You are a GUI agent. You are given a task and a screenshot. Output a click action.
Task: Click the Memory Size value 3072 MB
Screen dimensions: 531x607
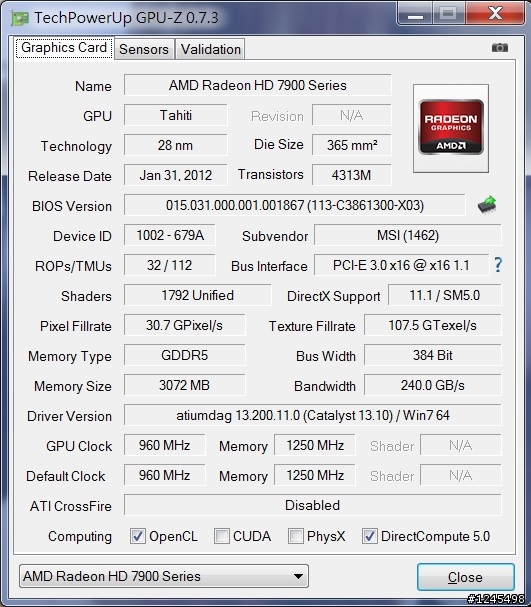tap(185, 385)
